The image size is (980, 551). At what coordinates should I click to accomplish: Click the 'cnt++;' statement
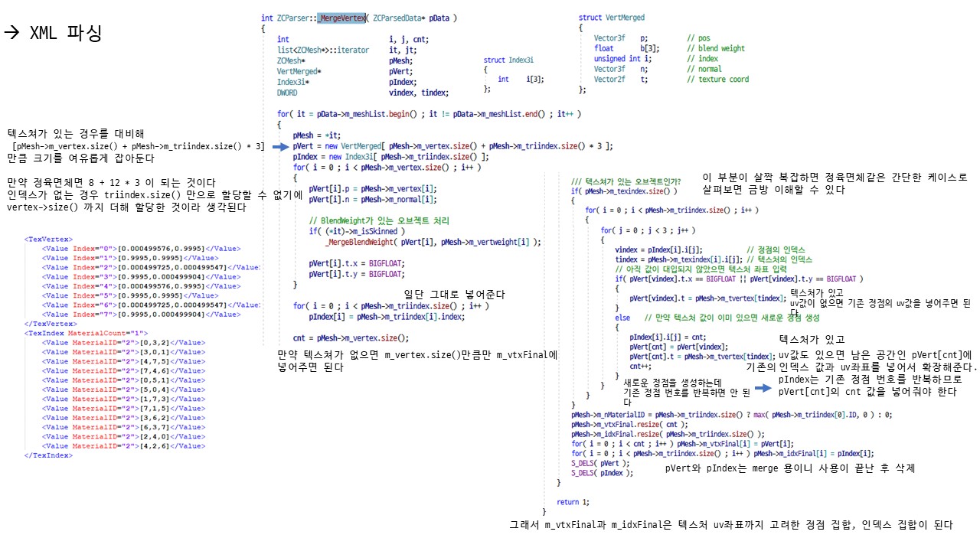pyautogui.click(x=642, y=366)
